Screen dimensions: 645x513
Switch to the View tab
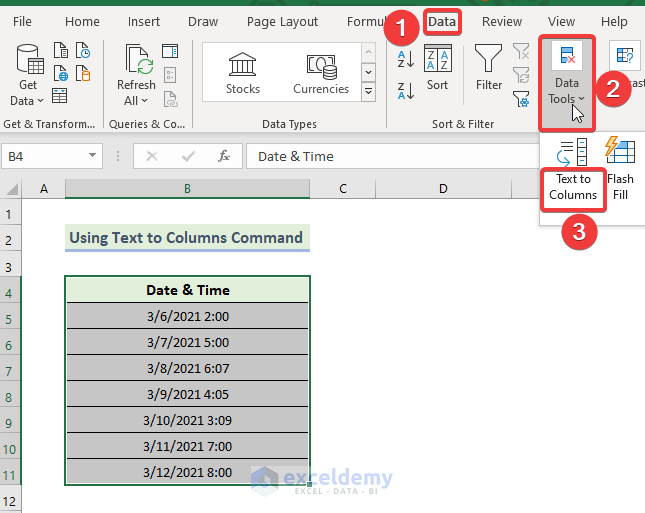tap(561, 21)
